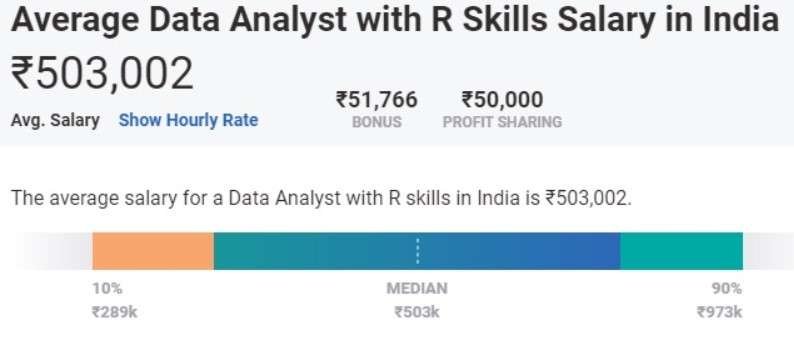Click the ₹503,002 average salary figure
Viewport: 794px width, 364px height.
point(102,73)
